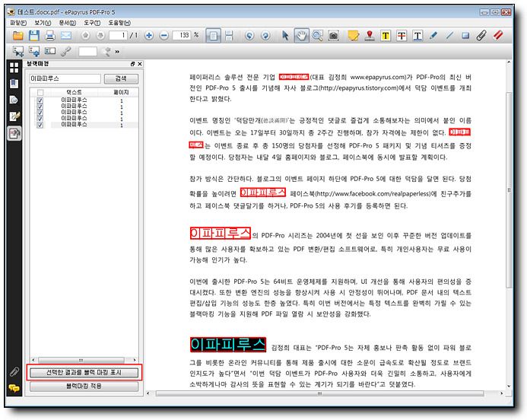Open the 문서 menu
This screenshot has width=527, height=420.
pos(67,23)
